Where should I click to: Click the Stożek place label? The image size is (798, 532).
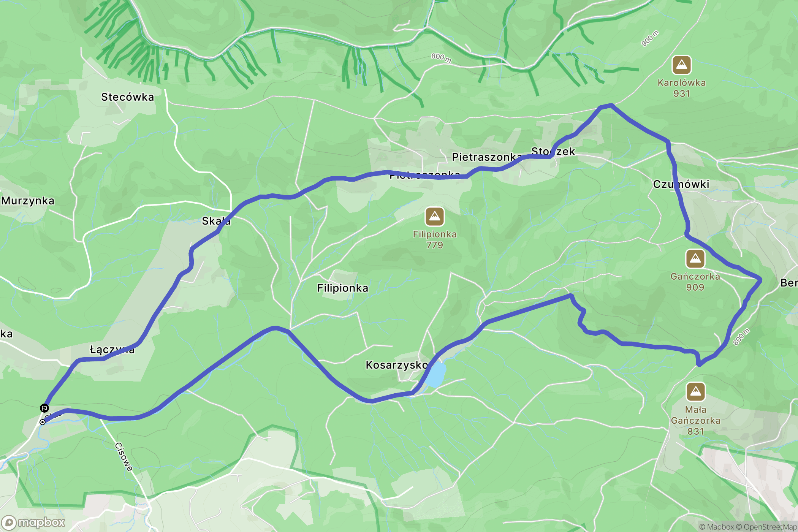pos(553,152)
